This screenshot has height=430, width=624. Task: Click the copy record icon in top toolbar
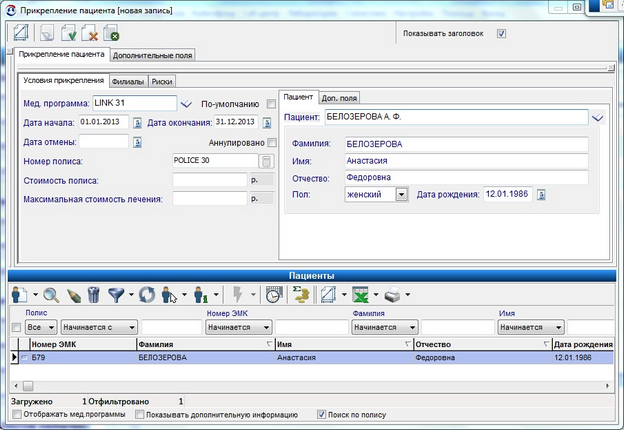pyautogui.click(x=47, y=33)
